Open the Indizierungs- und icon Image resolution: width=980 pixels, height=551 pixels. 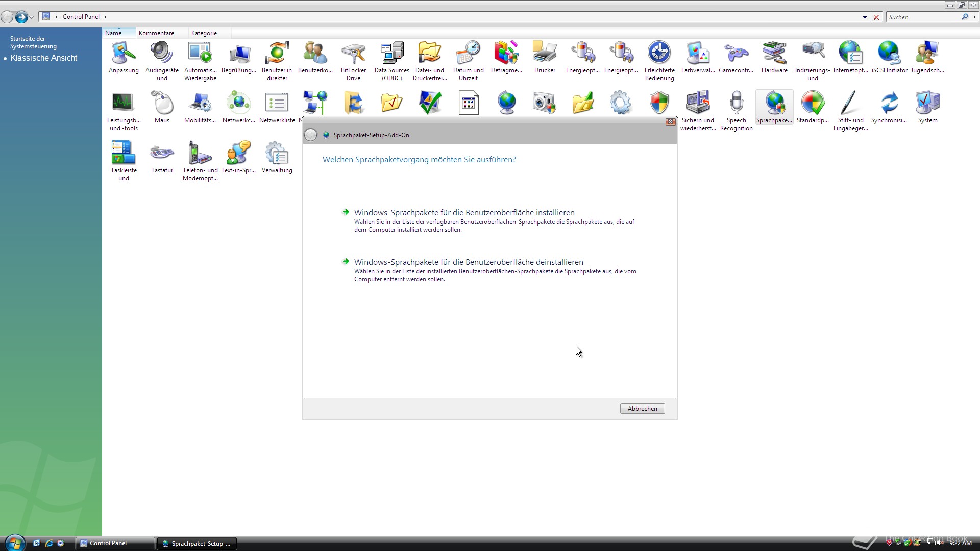(813, 61)
